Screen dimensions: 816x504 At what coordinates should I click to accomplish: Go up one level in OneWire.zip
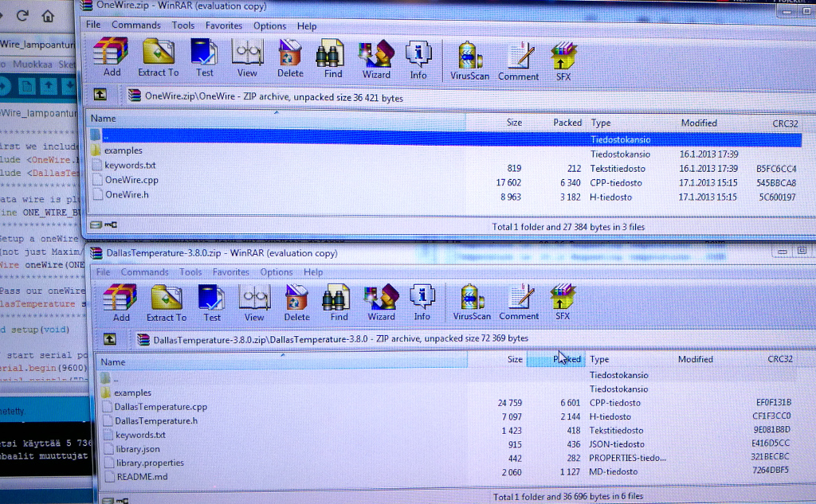pyautogui.click(x=100, y=95)
